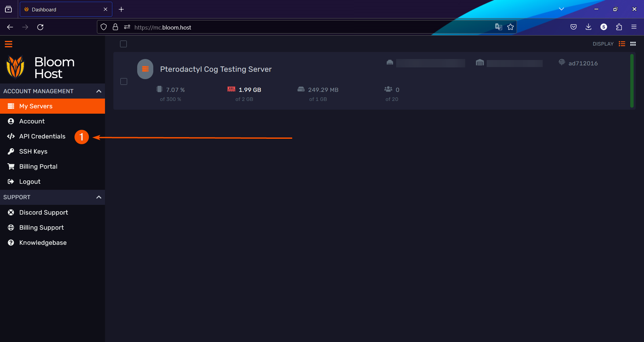
Task: Open the extensions puzzle icon
Action: click(x=619, y=27)
